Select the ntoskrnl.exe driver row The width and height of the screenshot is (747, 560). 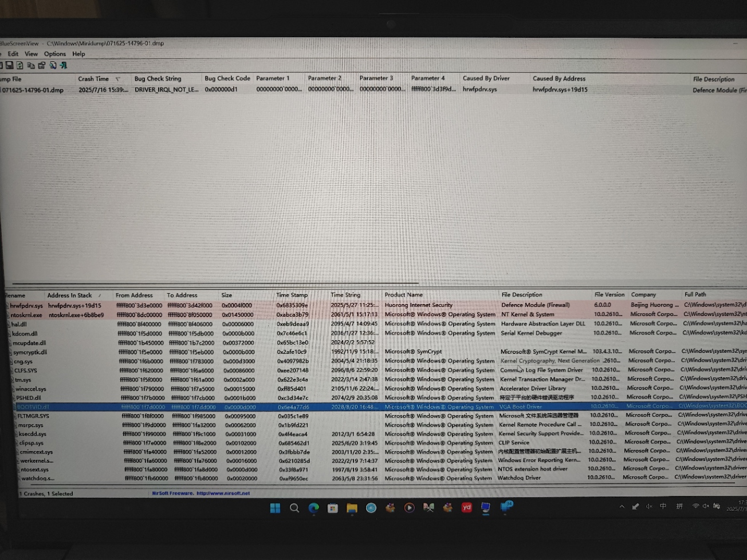(x=26, y=315)
